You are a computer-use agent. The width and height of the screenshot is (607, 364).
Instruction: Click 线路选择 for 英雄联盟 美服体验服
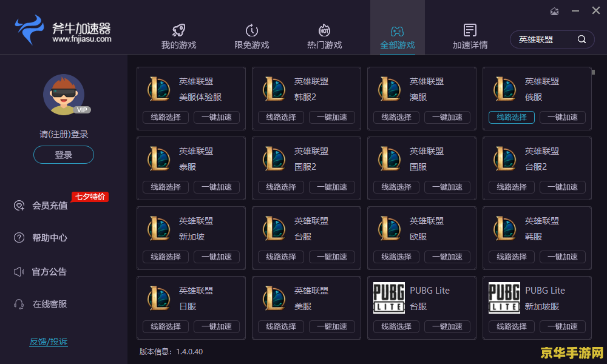pos(166,117)
